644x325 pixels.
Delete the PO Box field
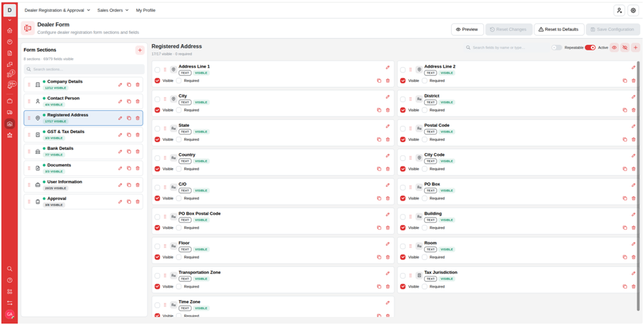click(x=634, y=199)
